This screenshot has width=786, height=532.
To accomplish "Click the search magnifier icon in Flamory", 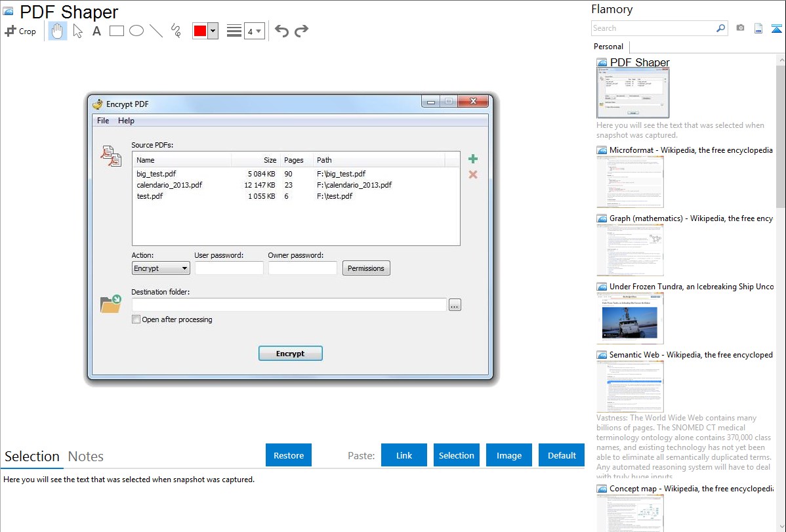I will tap(720, 28).
